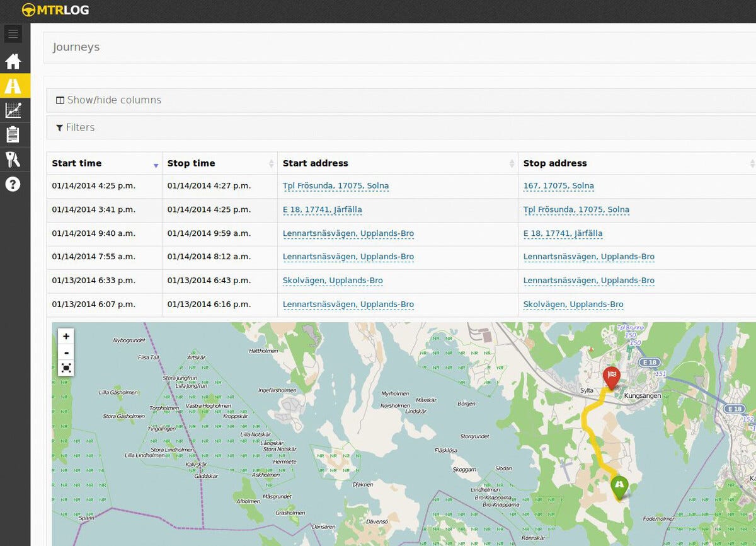The height and width of the screenshot is (546, 756).
Task: Zoom out on the map
Action: 66,352
